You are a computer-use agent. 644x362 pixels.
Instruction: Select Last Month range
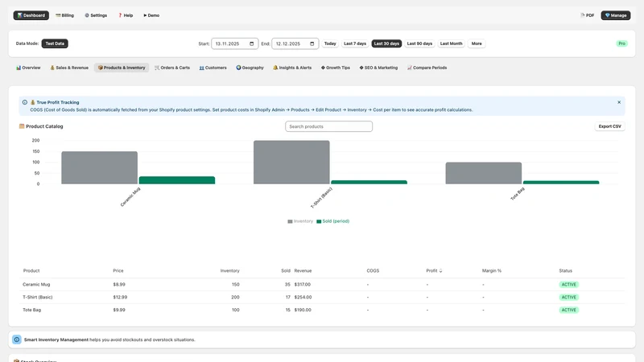pyautogui.click(x=451, y=43)
